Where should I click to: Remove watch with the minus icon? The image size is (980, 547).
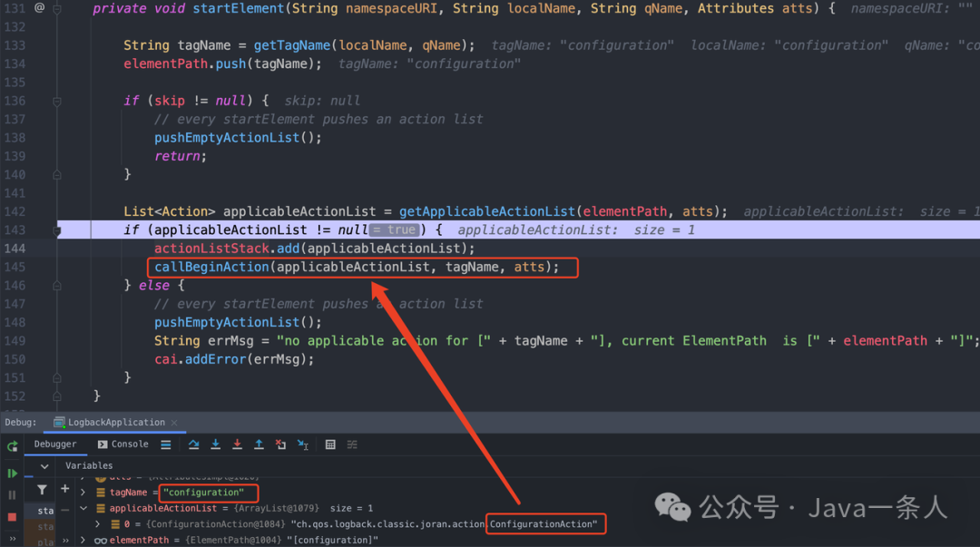(x=65, y=510)
